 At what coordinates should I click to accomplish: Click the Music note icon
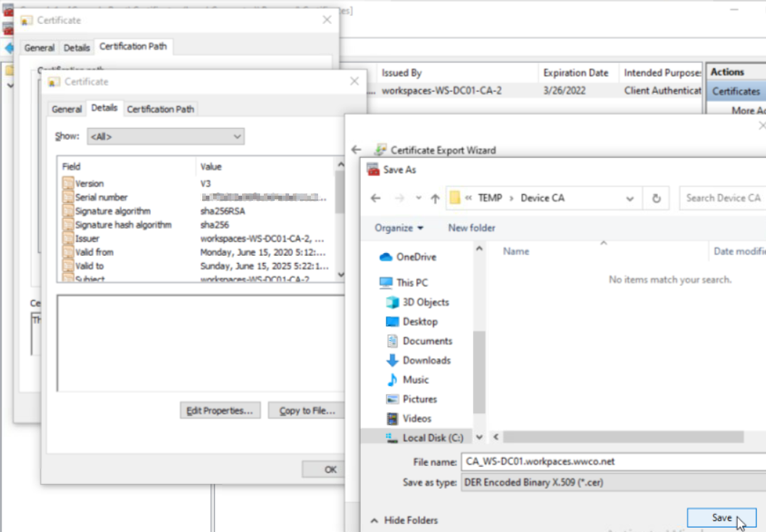pos(392,380)
